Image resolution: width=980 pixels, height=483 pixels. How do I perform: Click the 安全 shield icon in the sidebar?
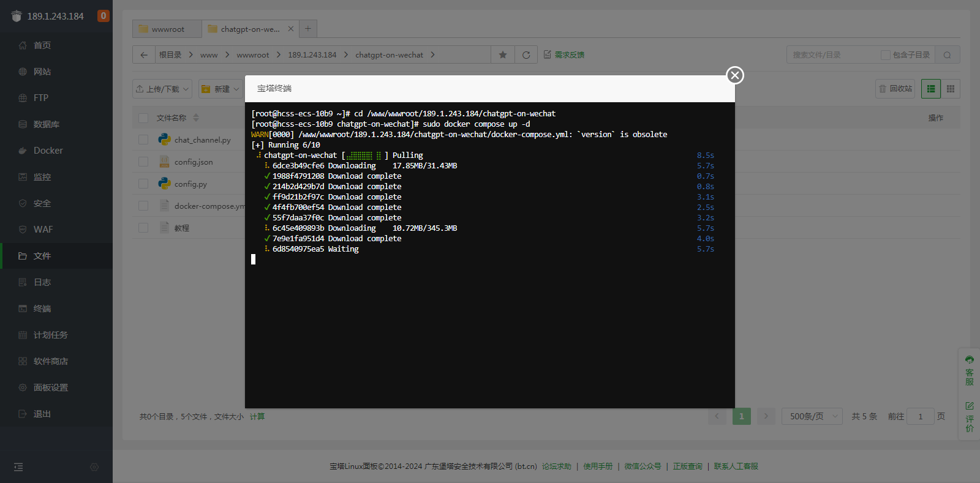point(23,203)
